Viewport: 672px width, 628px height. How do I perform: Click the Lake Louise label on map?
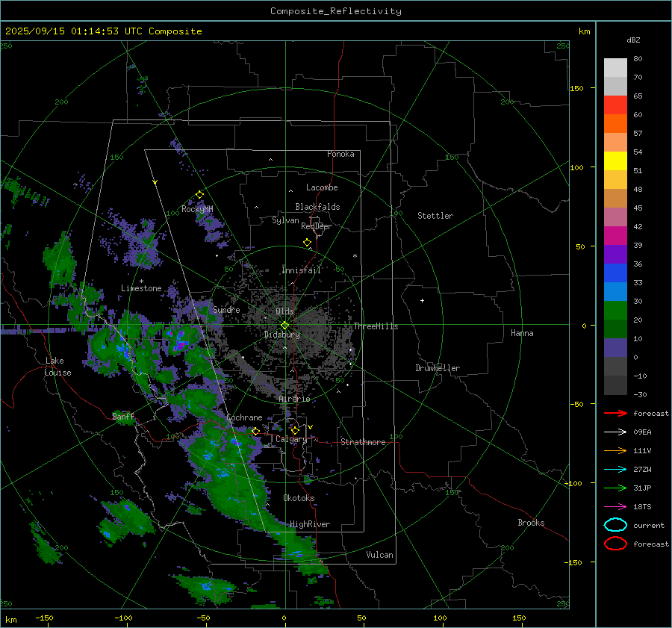(x=57, y=367)
